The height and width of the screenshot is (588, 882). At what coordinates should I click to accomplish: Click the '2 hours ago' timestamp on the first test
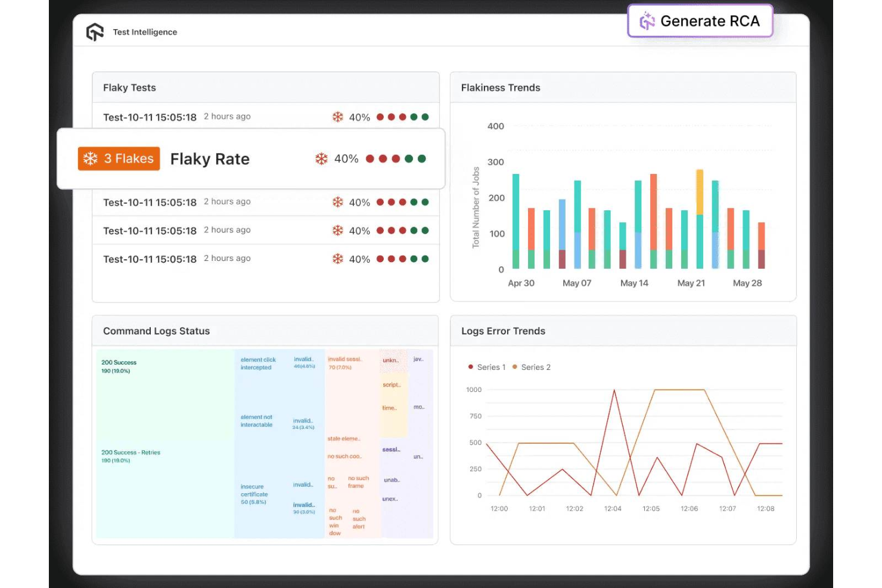227,116
